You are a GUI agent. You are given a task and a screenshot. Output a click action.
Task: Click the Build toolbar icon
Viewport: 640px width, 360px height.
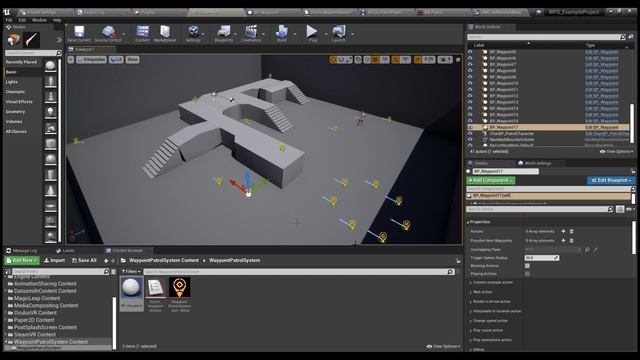282,33
